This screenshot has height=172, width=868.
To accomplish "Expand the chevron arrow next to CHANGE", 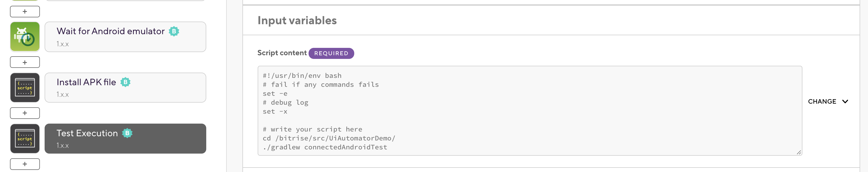I will (x=845, y=101).
